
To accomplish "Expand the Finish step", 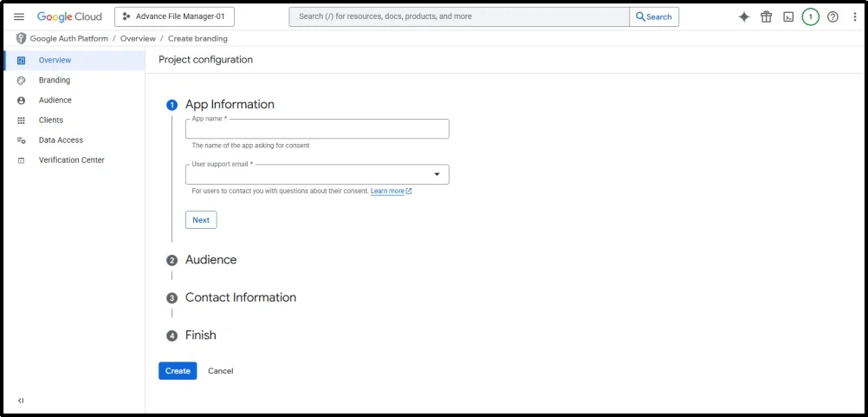I will (200, 335).
